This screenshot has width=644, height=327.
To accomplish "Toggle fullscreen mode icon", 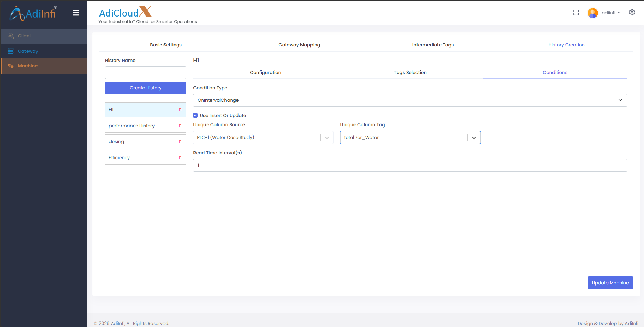I will click(x=576, y=13).
